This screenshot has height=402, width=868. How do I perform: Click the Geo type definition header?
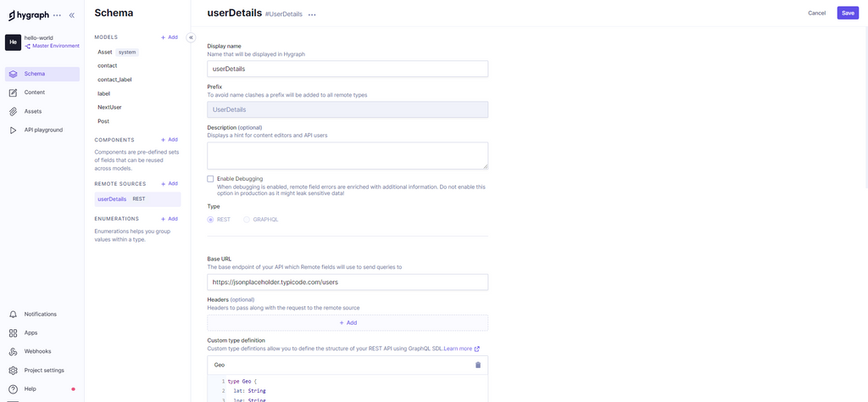(x=348, y=365)
